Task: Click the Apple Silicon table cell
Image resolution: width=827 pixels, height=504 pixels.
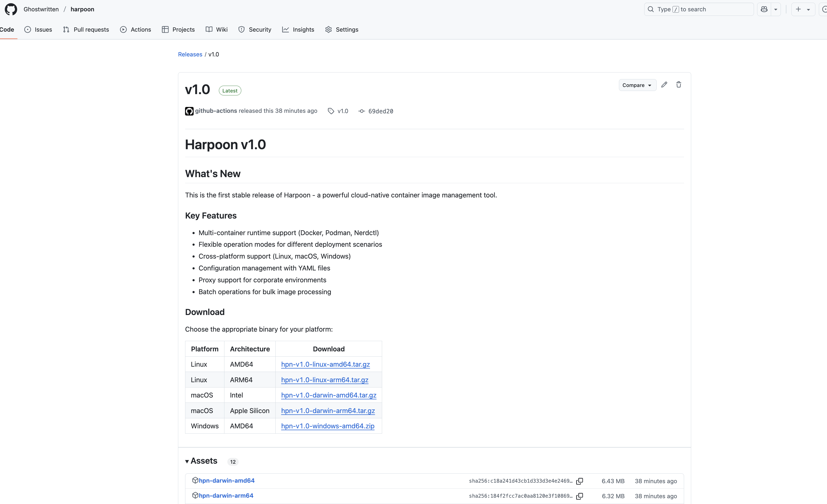Action: click(250, 411)
